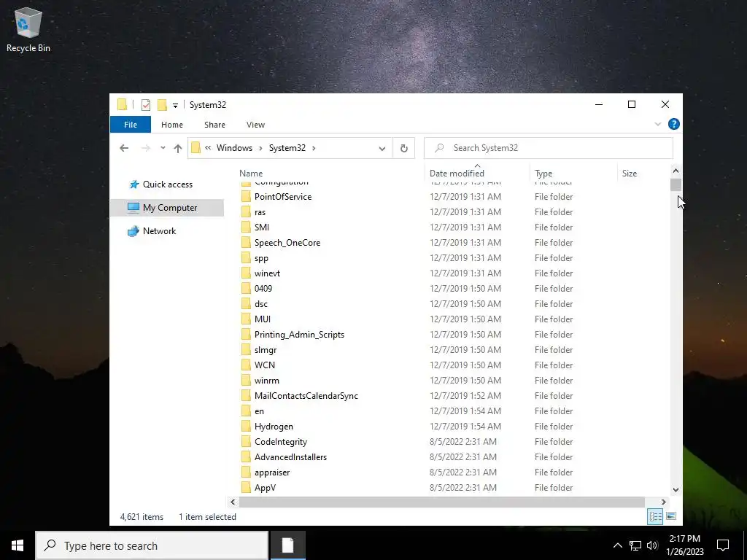Open the Customize Quick Access Toolbar dropdown
Screen dimensions: 747x560
(x=175, y=105)
